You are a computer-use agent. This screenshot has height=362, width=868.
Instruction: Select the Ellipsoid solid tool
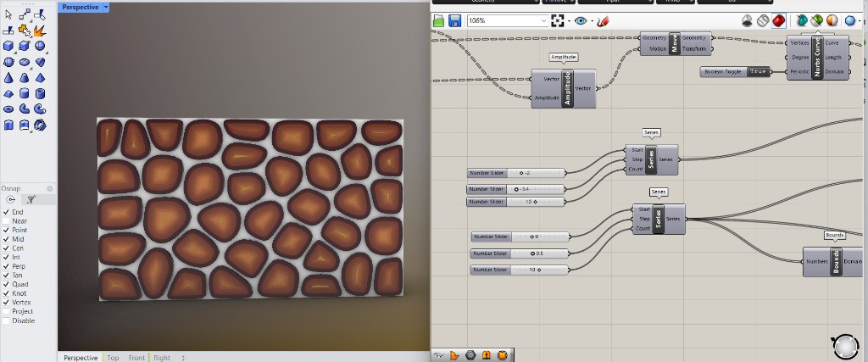25,62
